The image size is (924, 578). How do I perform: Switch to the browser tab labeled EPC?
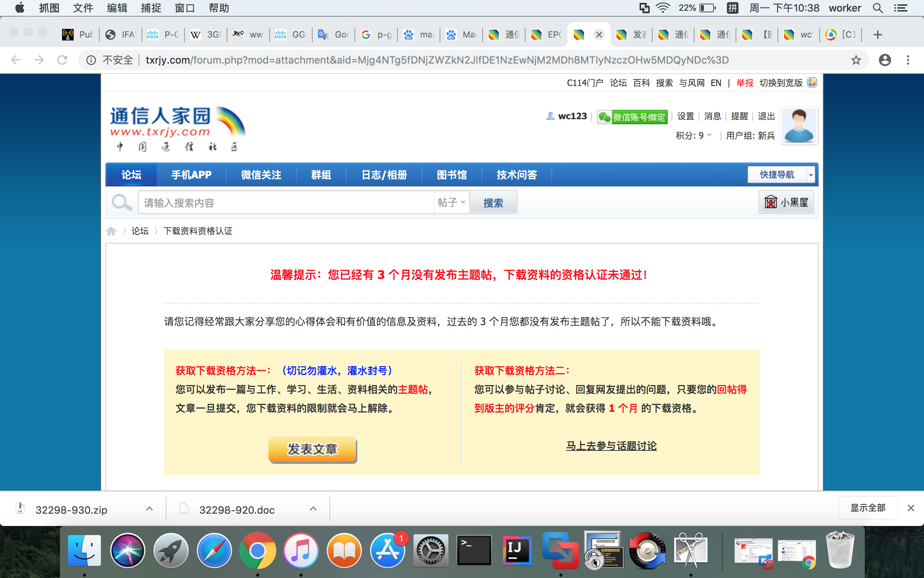coord(546,35)
